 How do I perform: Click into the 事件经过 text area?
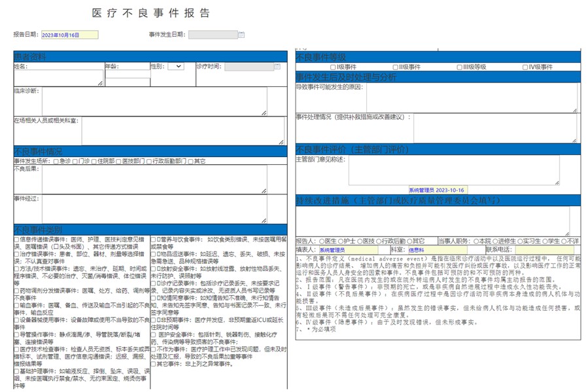coord(154,209)
